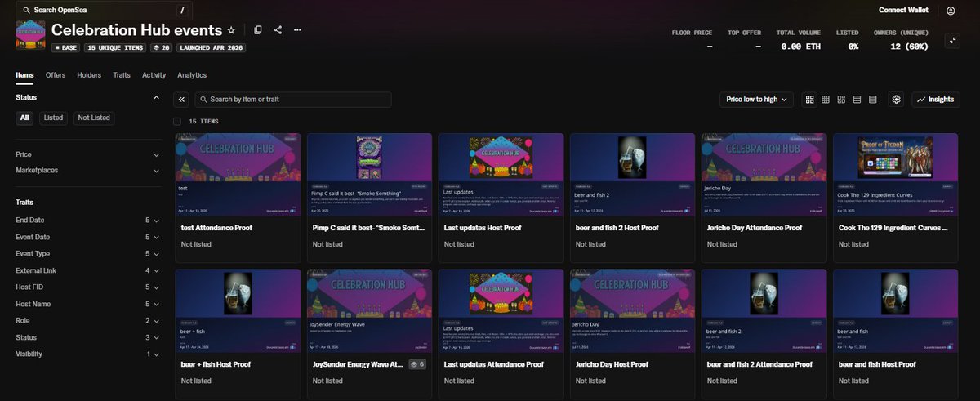Image resolution: width=980 pixels, height=401 pixels.
Task: Open the Cook The 129 Ingredient Curves thumbnail
Action: [896, 174]
